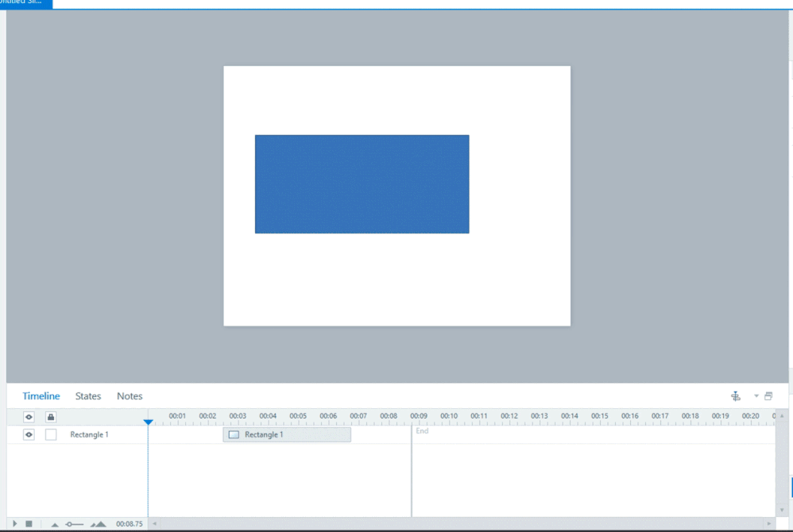Image resolution: width=793 pixels, height=532 pixels.
Task: Switch to the Notes tab
Action: pyautogui.click(x=130, y=396)
